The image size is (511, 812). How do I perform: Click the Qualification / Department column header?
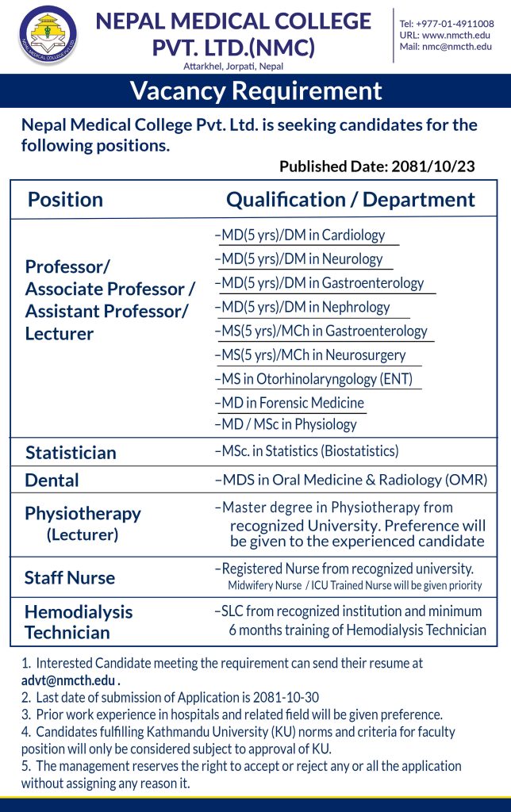pos(350,199)
